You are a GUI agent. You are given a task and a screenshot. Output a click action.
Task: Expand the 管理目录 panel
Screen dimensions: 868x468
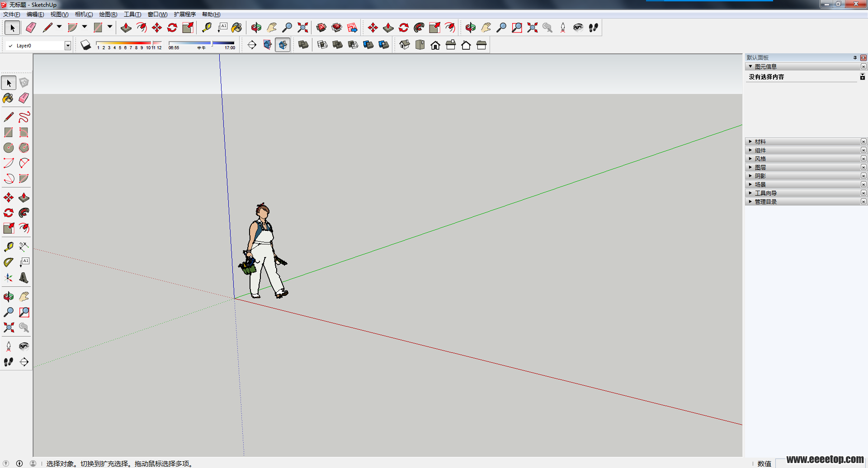750,201
